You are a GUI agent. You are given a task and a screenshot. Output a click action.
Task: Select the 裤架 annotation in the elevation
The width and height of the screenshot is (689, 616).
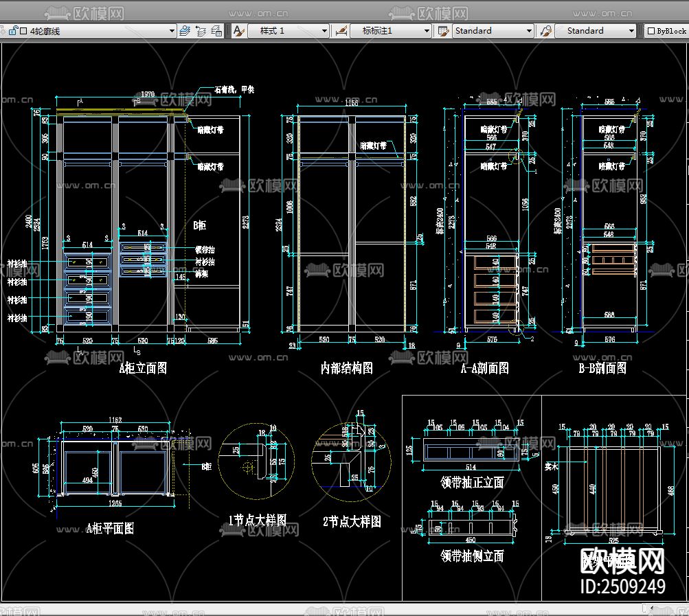tap(202, 274)
